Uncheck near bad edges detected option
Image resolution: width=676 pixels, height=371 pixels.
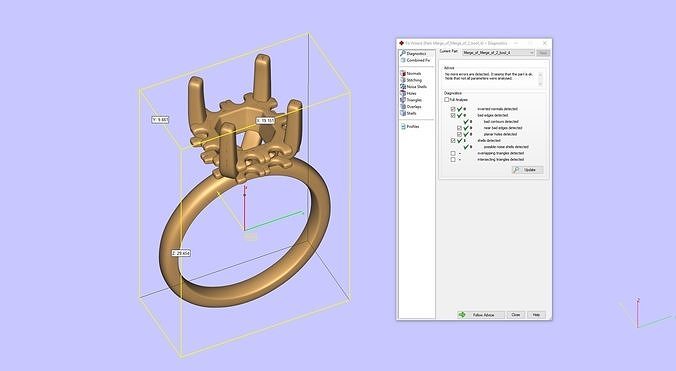(x=459, y=128)
